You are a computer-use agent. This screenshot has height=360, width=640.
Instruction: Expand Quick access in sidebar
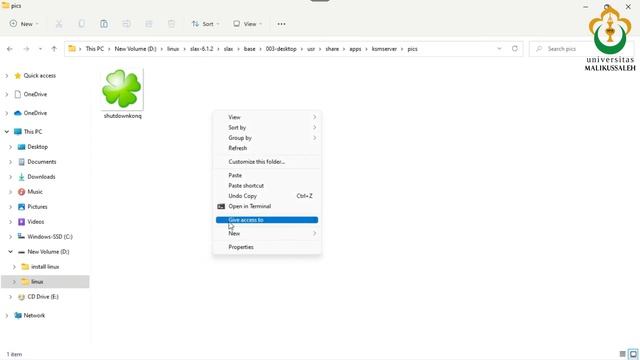(x=7, y=76)
